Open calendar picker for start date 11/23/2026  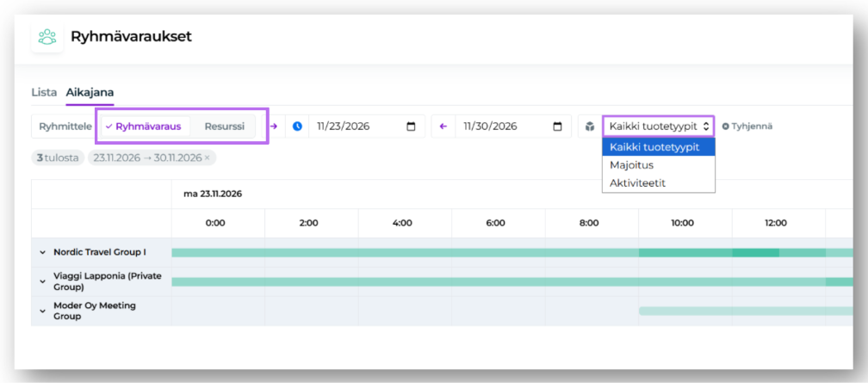pos(411,127)
